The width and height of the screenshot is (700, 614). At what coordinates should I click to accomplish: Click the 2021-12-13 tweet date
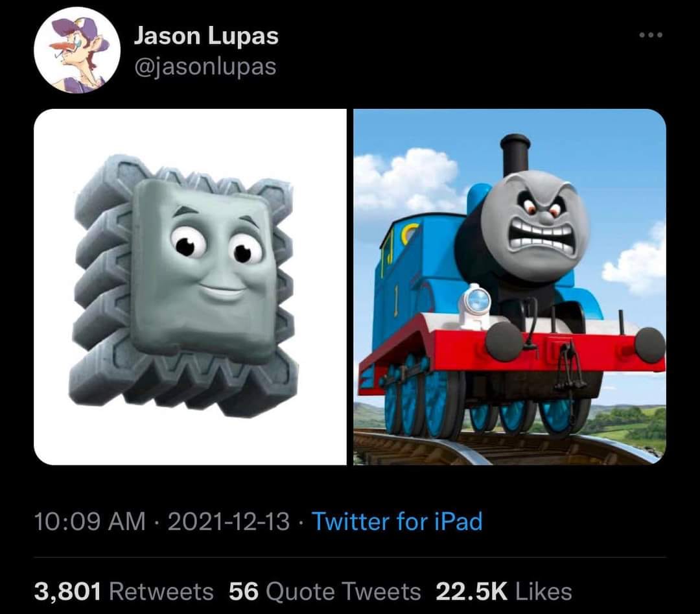(x=229, y=521)
